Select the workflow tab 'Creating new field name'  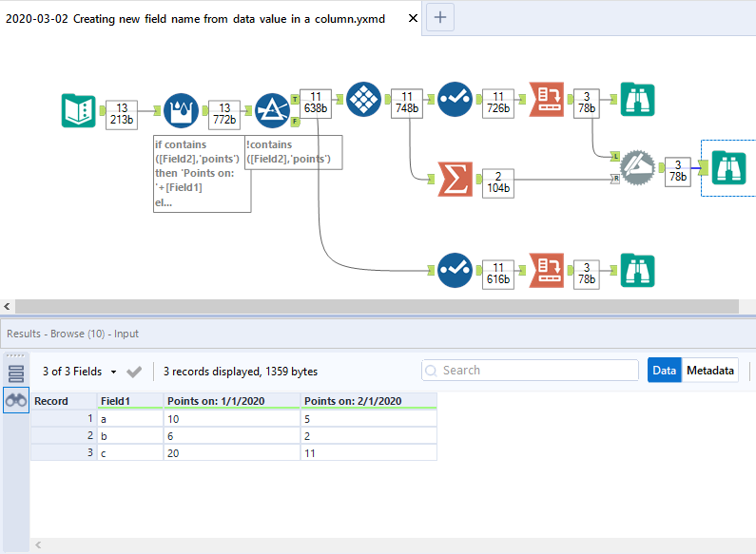coord(195,18)
